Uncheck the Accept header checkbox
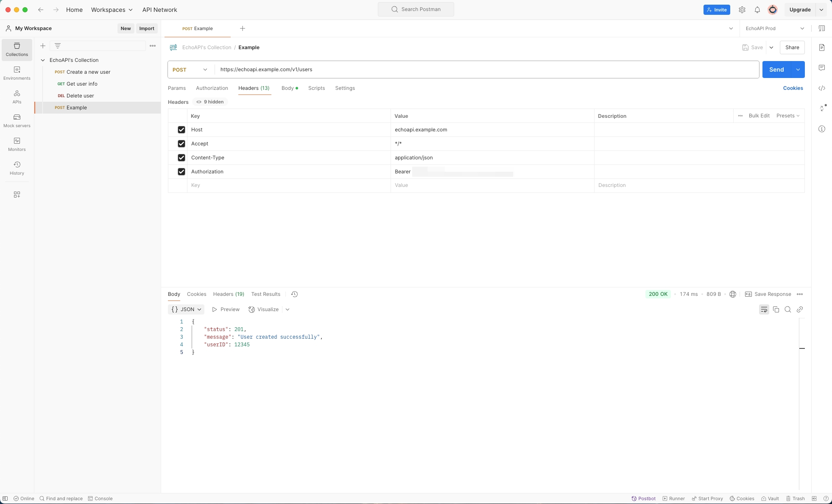 [x=181, y=144]
